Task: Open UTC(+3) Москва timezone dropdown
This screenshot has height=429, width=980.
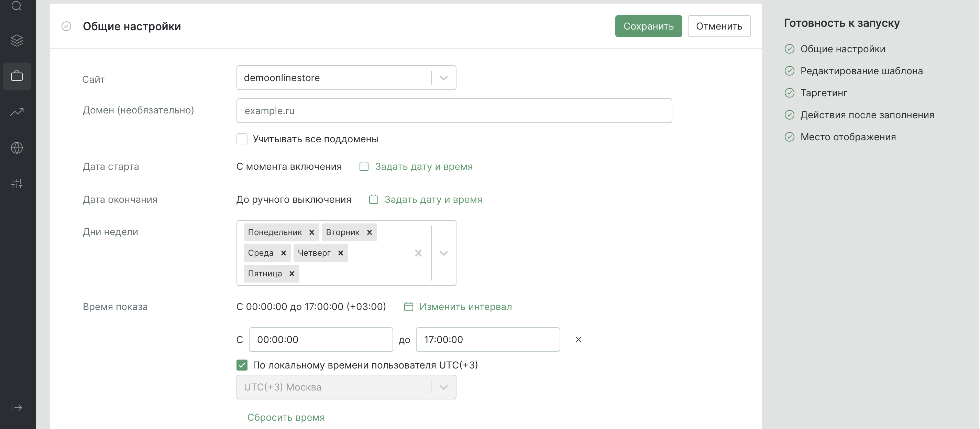Action: pos(346,387)
